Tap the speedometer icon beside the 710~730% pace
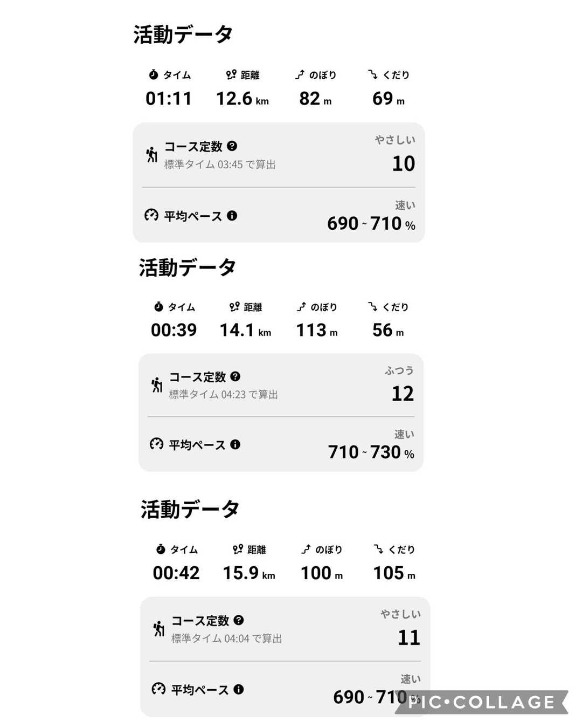Screen dimensions: 582x728 tap(156, 444)
